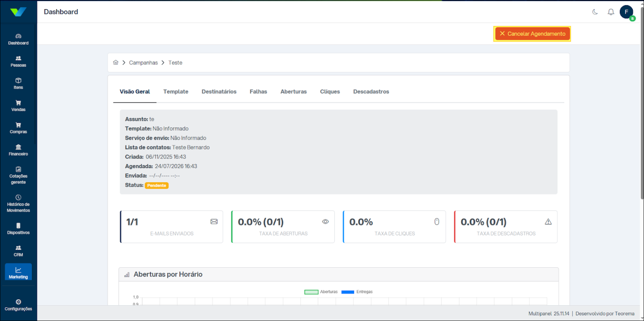The width and height of the screenshot is (644, 321).
Task: Switch to the Destinatários tab
Action: pyautogui.click(x=219, y=92)
